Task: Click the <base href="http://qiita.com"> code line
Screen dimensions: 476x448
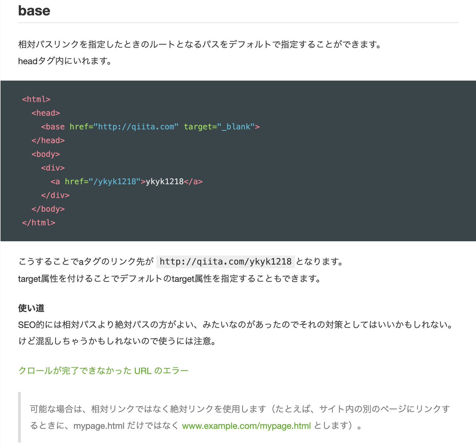Action: pos(150,127)
